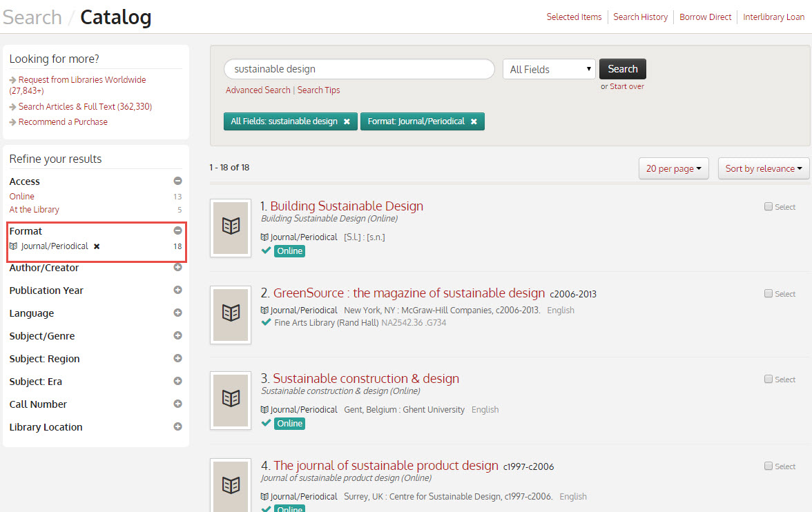Screen dimensions: 812x512
Task: Remove the 'All Fields: sustainable design' filter
Action: 347,121
